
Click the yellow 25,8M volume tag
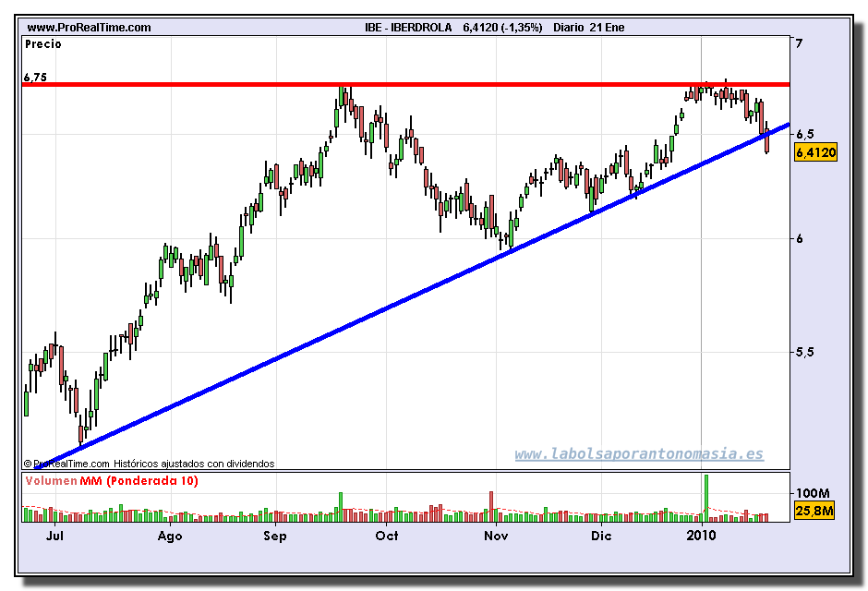(x=815, y=511)
